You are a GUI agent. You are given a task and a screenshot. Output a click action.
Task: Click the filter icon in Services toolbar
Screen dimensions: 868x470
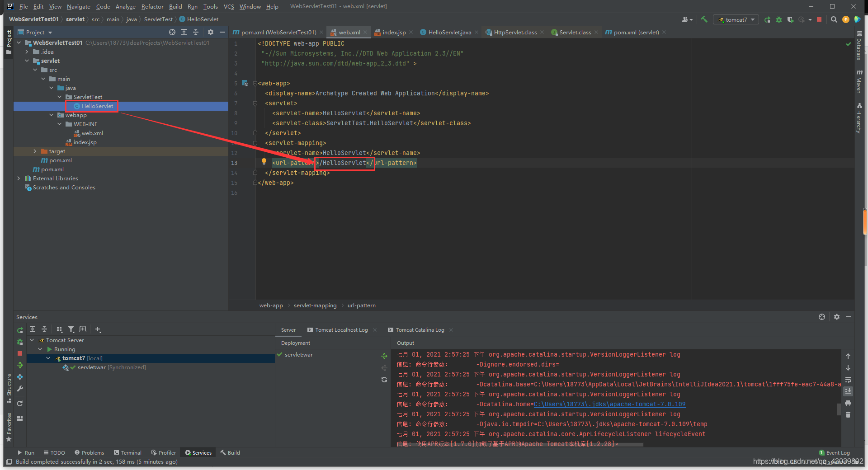click(71, 329)
